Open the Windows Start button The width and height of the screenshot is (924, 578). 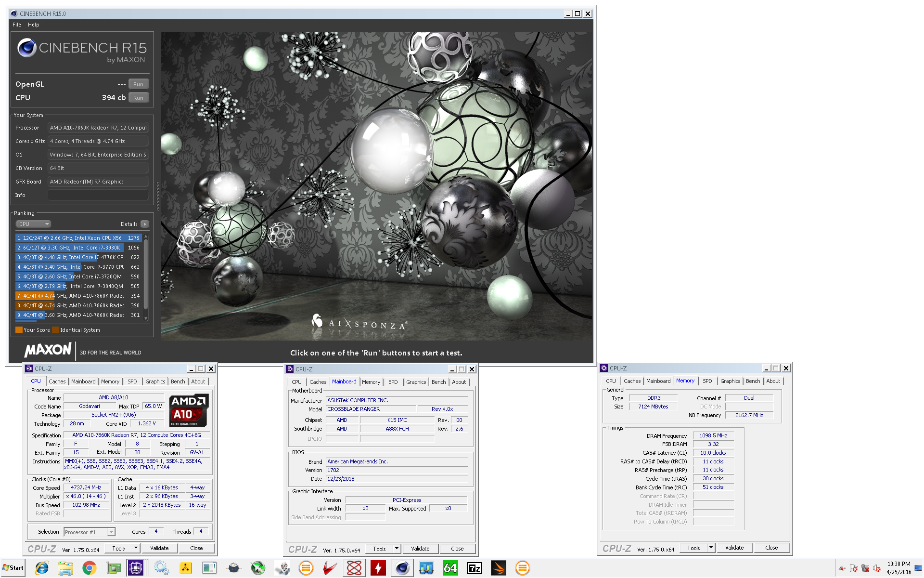pyautogui.click(x=13, y=568)
